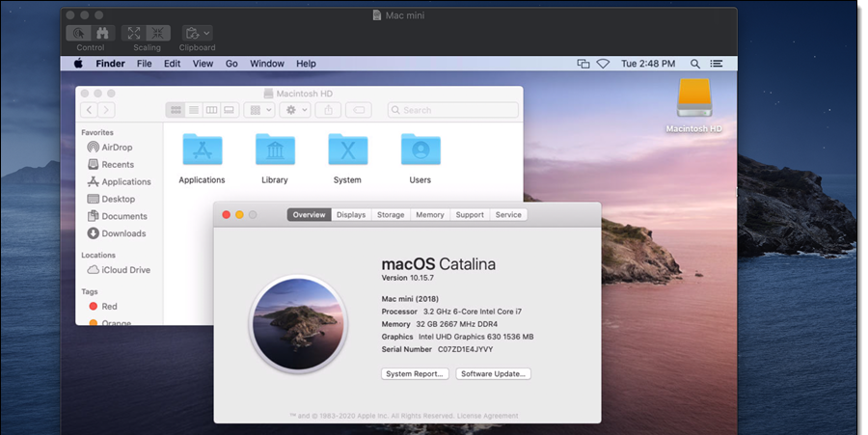Image resolution: width=868 pixels, height=435 pixels.
Task: Open the Go menu
Action: pos(231,64)
